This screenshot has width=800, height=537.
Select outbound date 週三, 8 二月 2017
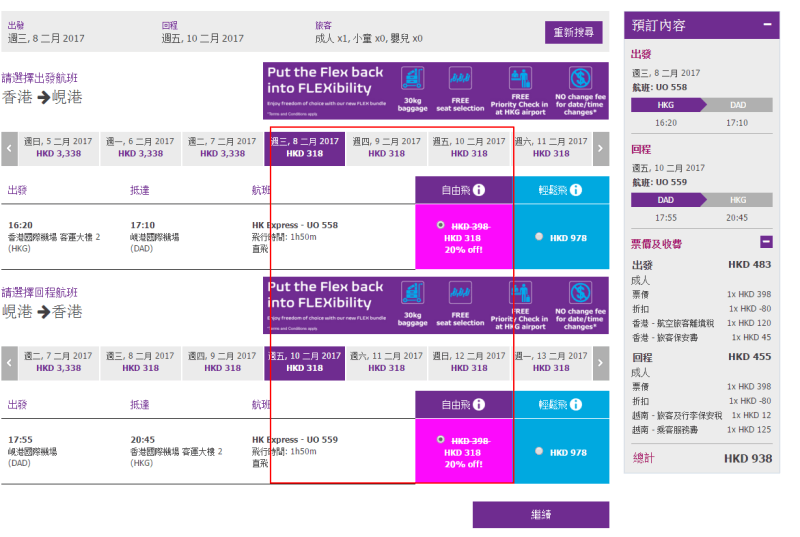click(305, 148)
